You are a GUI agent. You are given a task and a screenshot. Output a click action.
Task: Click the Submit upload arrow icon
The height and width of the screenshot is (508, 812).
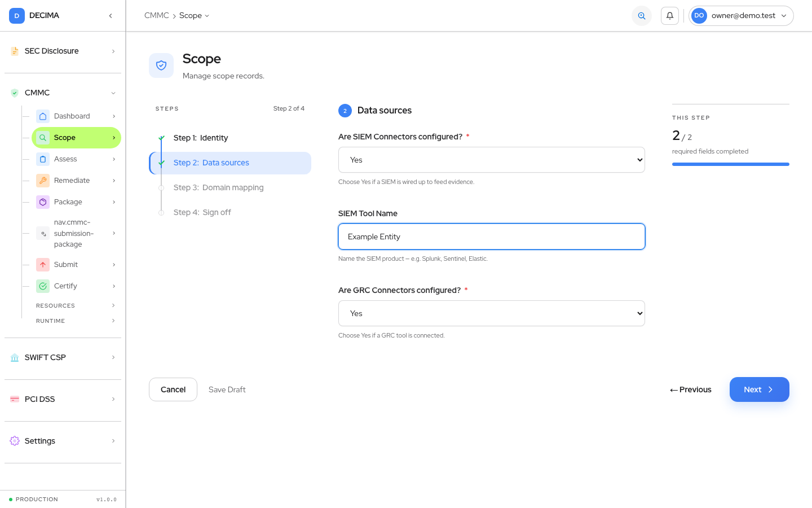tap(43, 265)
